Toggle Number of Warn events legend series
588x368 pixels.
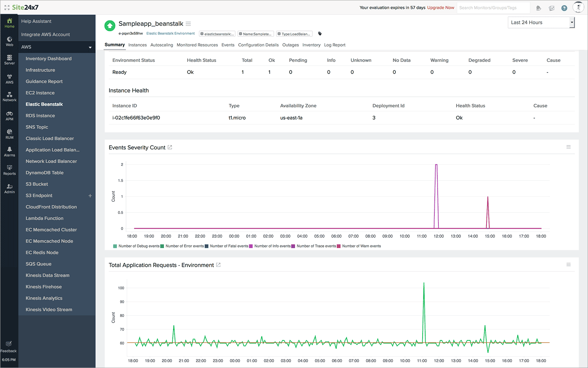(361, 246)
